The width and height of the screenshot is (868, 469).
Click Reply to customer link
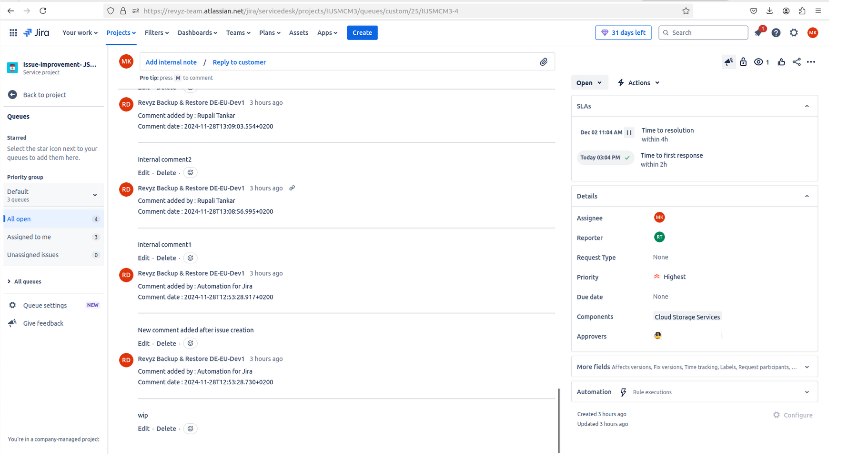point(239,62)
